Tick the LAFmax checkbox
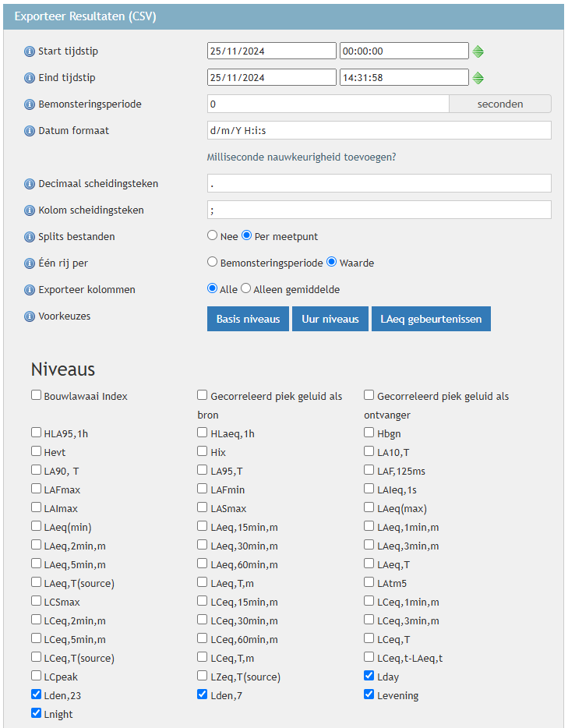Screen dimensions: 568x728 tap(37, 489)
